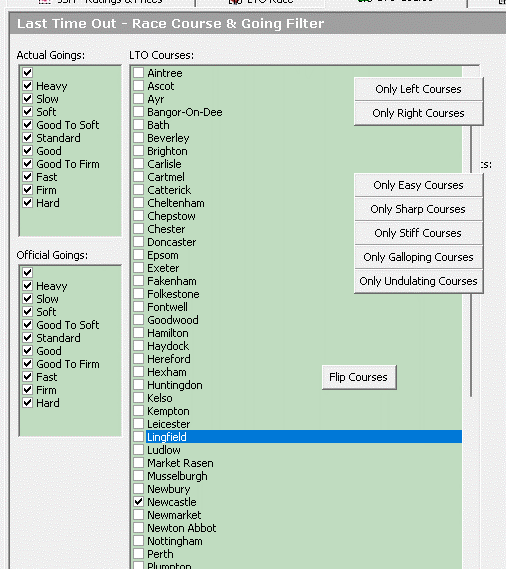Check the highlighted Lingfield course
This screenshot has height=569, width=506.
138,437
